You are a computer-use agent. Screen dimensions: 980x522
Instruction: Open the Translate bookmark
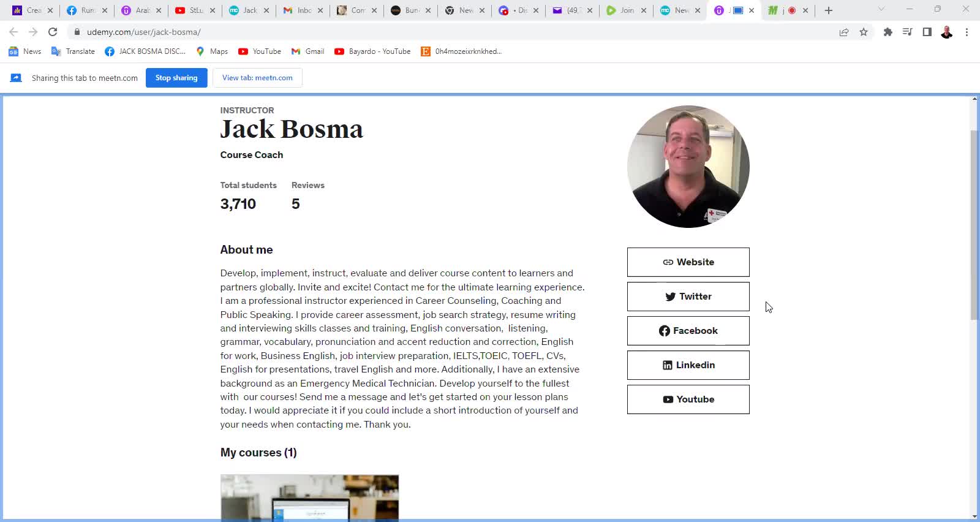[x=73, y=51]
